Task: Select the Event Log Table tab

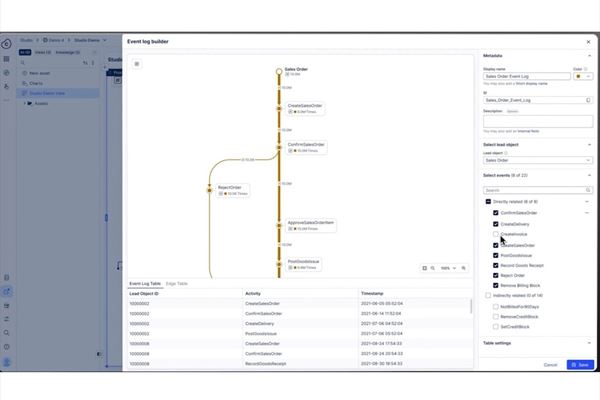Action: click(145, 284)
